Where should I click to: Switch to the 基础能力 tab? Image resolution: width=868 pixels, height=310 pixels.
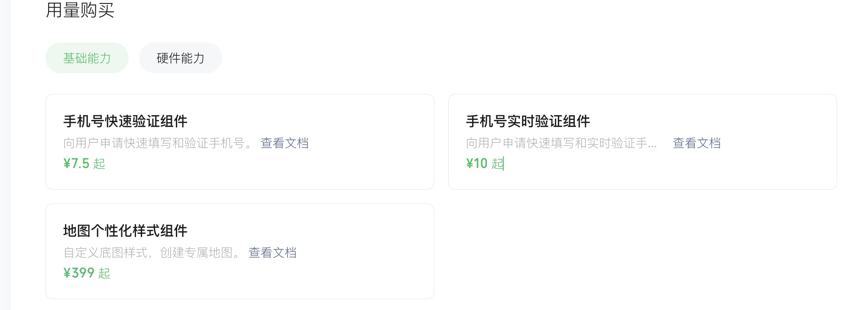pos(87,58)
